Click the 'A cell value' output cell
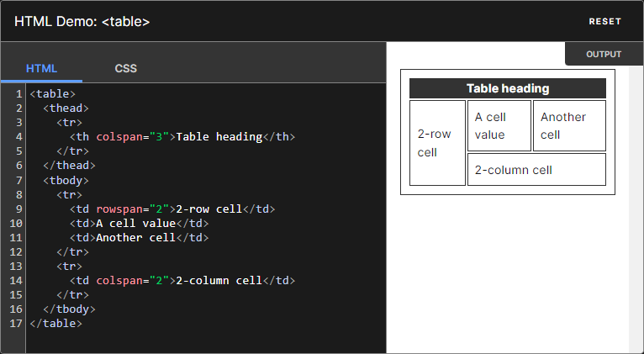The image size is (644, 354). pos(499,125)
